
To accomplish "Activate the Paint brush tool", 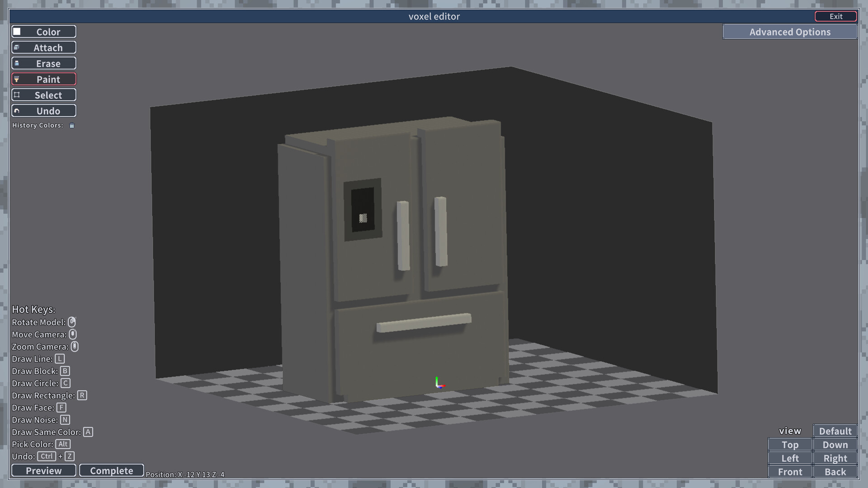I will click(44, 79).
